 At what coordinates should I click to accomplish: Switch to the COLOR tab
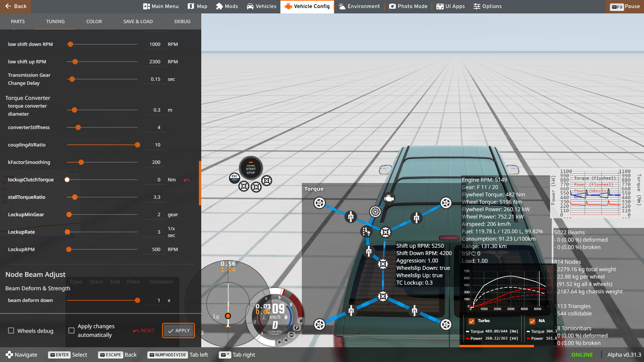[94, 21]
